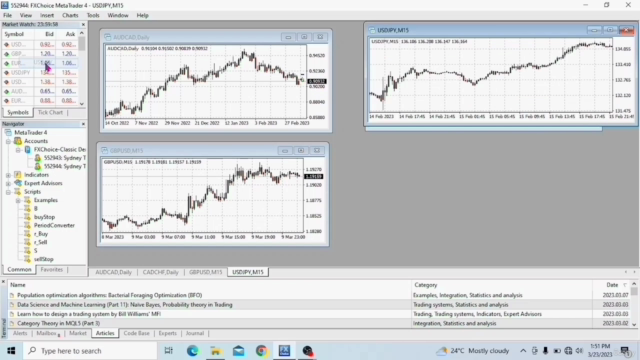Open the Experts terminal tab
The width and height of the screenshot is (640, 360).
point(167,333)
